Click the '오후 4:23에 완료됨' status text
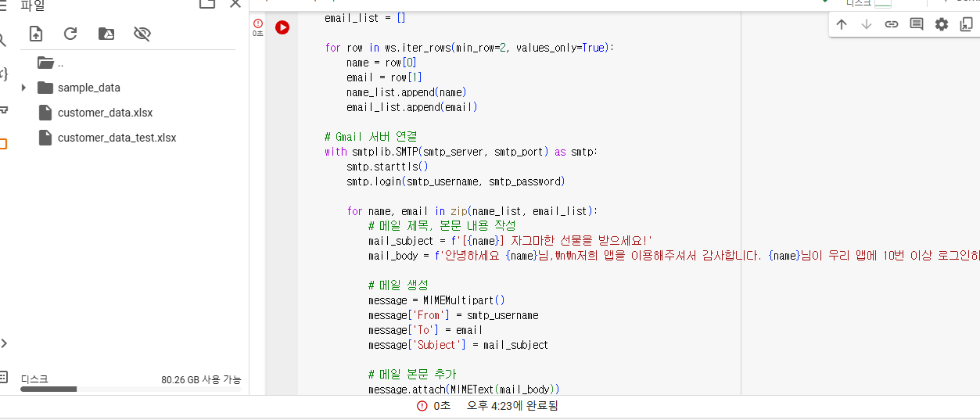Screen dimensions: 980x420 click(512, 406)
